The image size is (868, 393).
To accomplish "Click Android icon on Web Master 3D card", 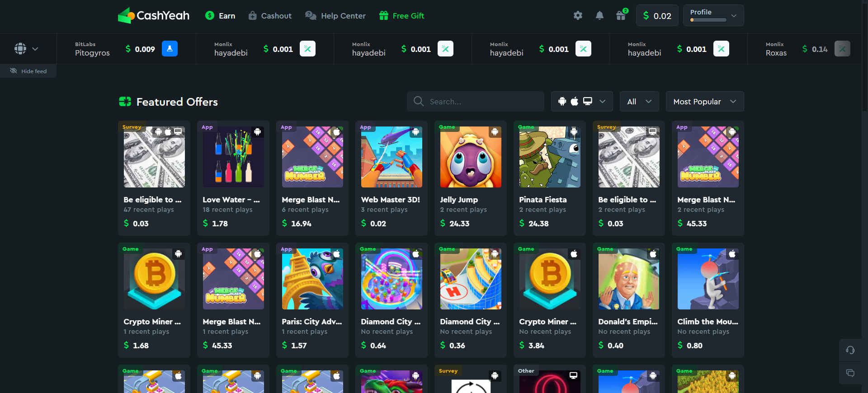I will 415,132.
